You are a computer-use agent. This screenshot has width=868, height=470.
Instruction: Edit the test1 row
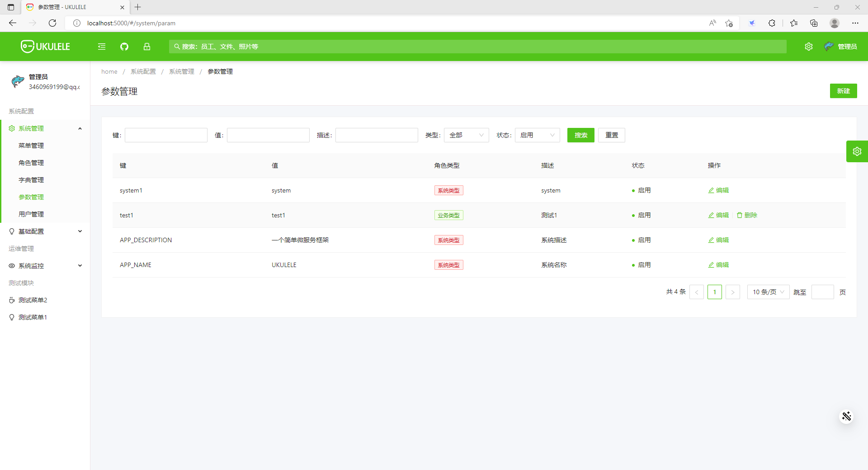pos(718,215)
